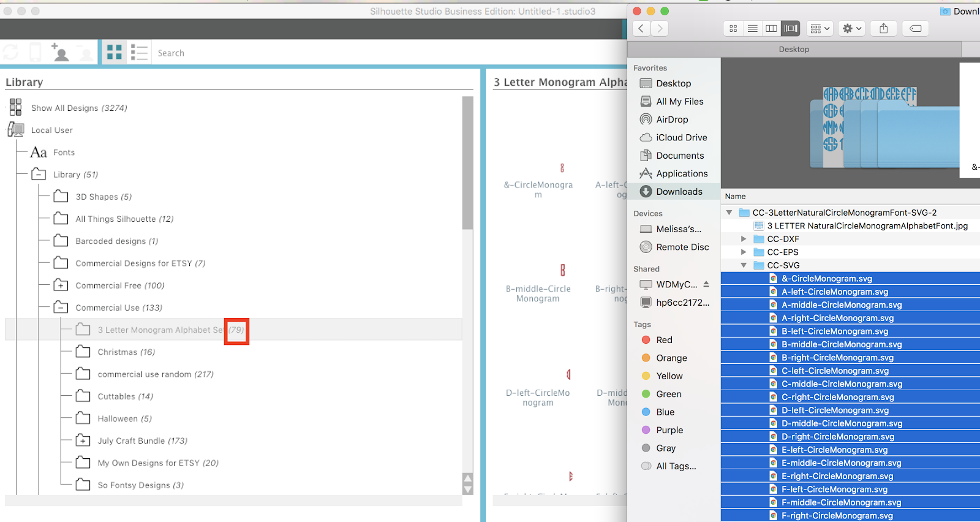The height and width of the screenshot is (522, 980).
Task: Click the add user icon in Silhouette toolbar
Action: (x=60, y=53)
